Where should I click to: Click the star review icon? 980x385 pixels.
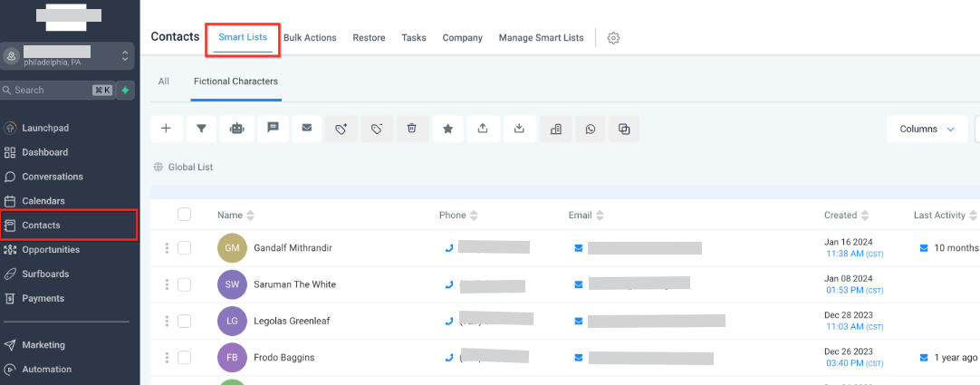(x=447, y=129)
